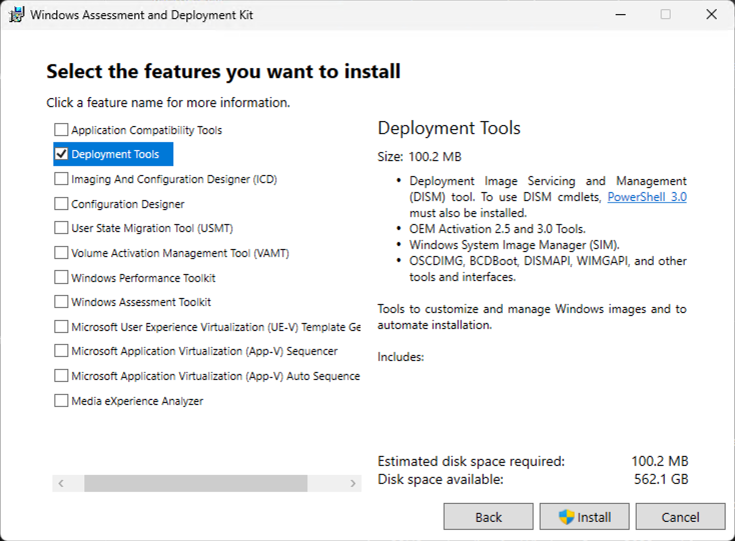Click the Windows Assessment Toolkit feature name
Screen dimensions: 735x541
(x=141, y=302)
